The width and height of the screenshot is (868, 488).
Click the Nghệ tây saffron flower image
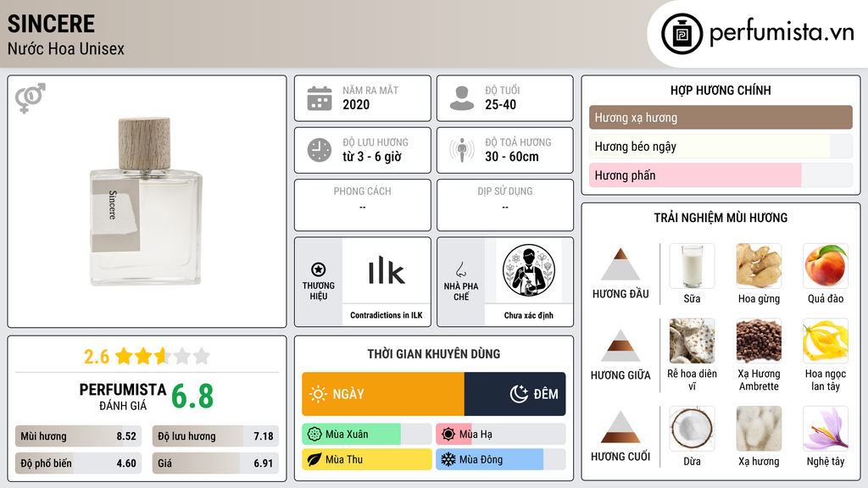pyautogui.click(x=826, y=429)
